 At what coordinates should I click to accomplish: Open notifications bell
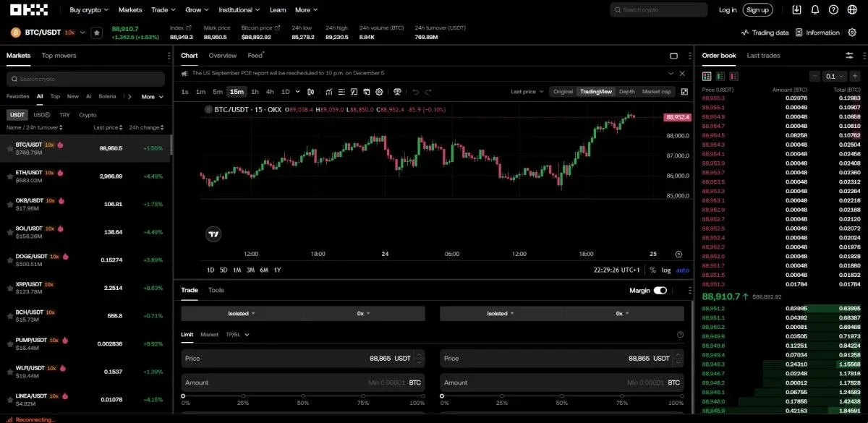tap(815, 10)
